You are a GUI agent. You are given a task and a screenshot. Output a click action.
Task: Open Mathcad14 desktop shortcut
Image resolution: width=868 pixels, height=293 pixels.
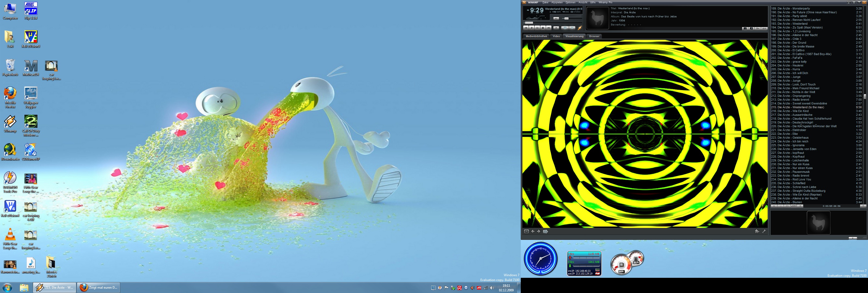pyautogui.click(x=31, y=68)
